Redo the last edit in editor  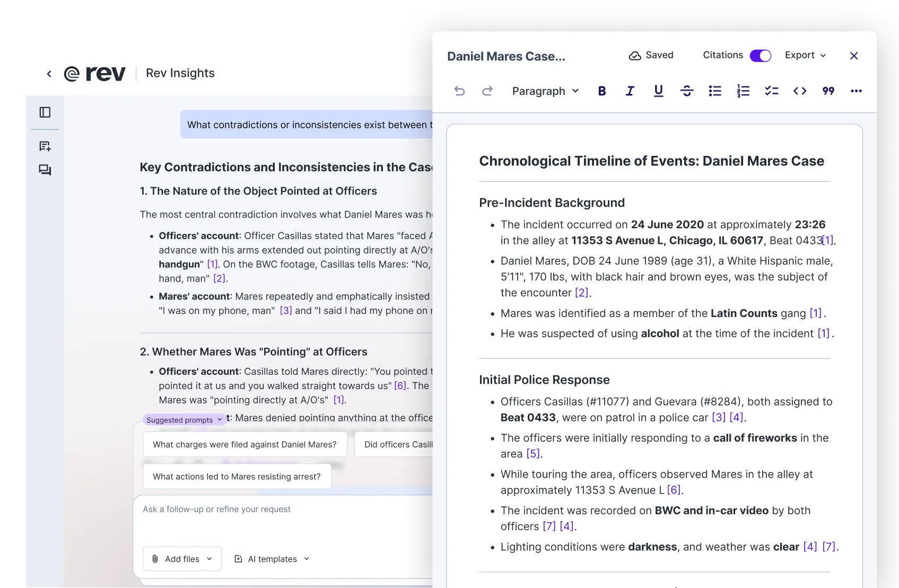tap(487, 91)
